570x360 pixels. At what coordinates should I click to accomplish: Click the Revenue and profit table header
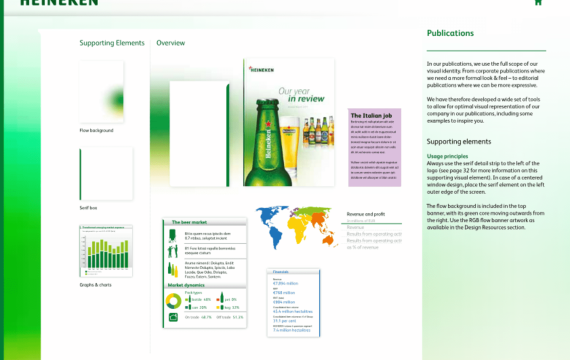pyautogui.click(x=366, y=214)
